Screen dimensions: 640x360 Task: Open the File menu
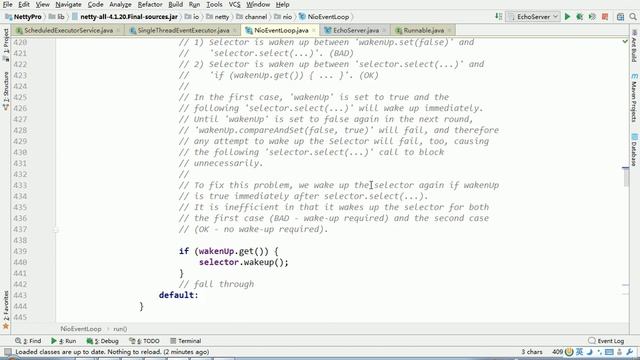[x=7, y=4]
